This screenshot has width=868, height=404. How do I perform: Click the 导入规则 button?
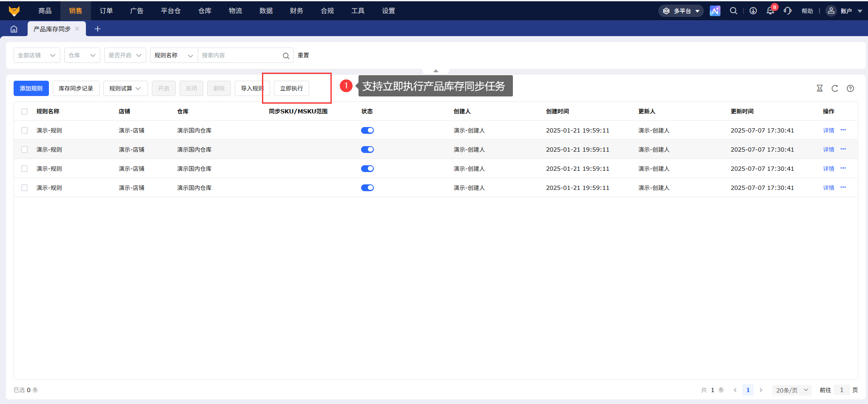click(252, 88)
